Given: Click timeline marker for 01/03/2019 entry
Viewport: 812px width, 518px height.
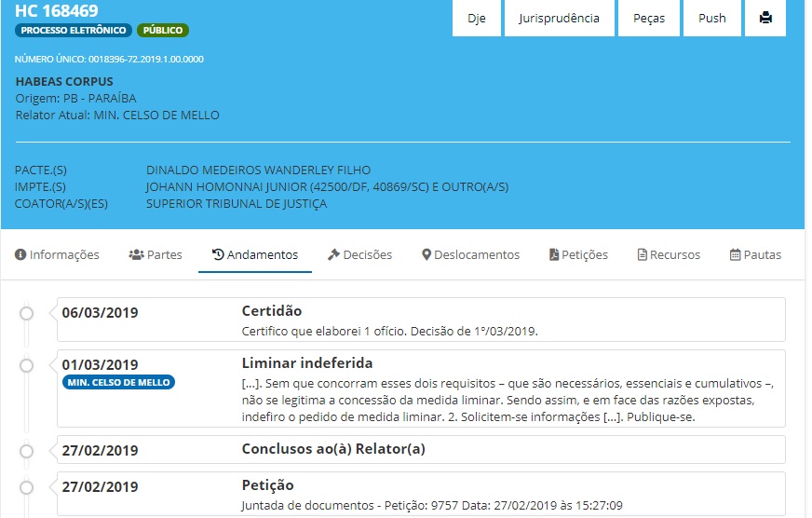Looking at the screenshot, I should click(x=27, y=364).
